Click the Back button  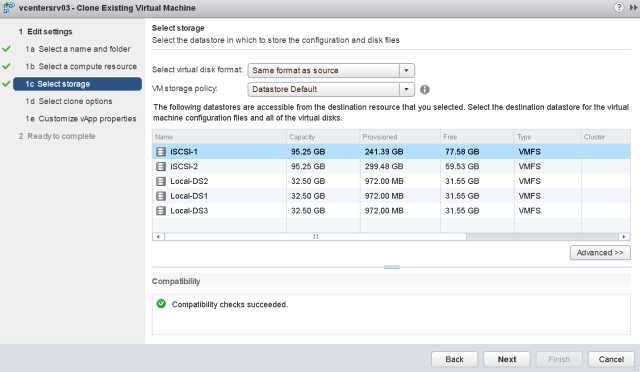pos(454,359)
